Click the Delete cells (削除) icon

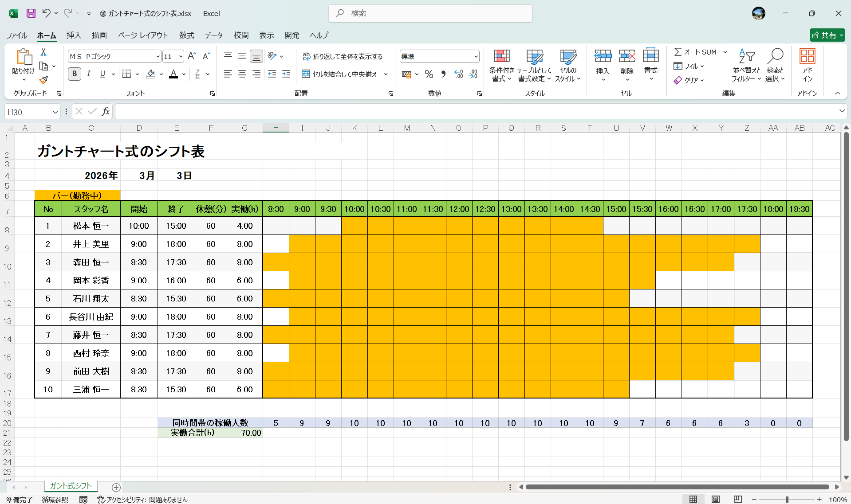pos(627,66)
